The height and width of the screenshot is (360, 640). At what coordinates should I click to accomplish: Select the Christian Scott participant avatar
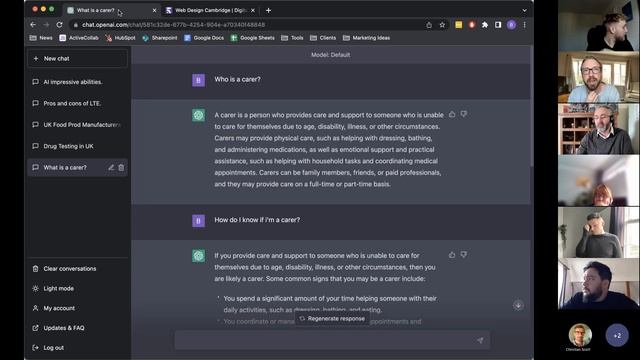pos(580,335)
